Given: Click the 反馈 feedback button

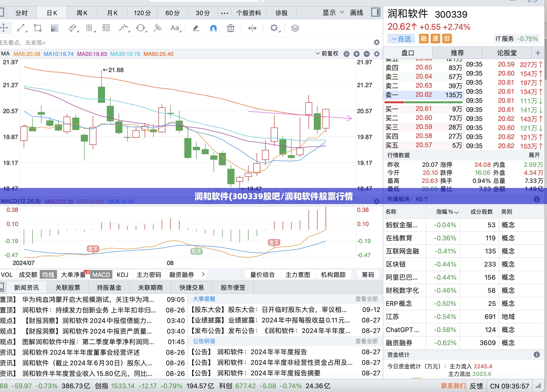Looking at the screenshot, I should point(476,386).
